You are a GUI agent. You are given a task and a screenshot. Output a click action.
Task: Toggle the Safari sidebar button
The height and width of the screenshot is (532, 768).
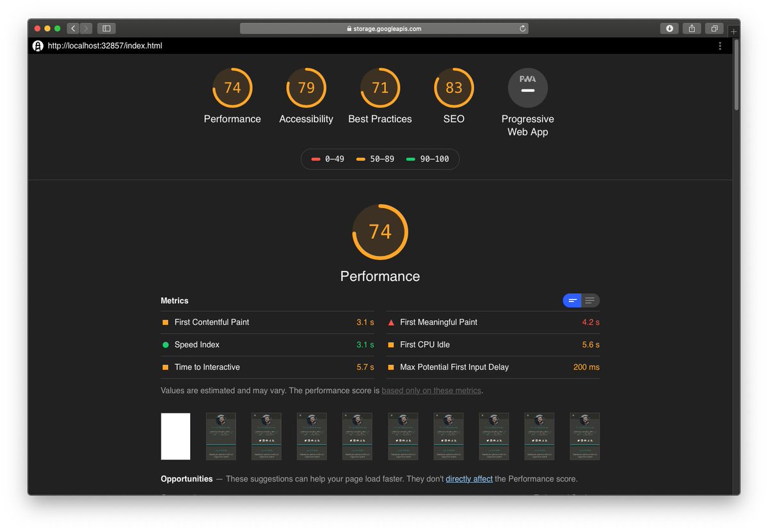[106, 28]
